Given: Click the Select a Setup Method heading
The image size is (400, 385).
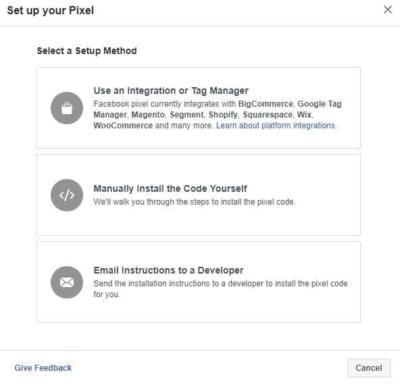Looking at the screenshot, I should [x=87, y=51].
